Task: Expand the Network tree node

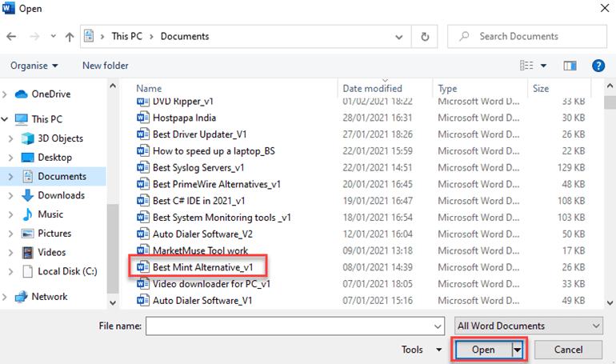Action: [x=6, y=297]
